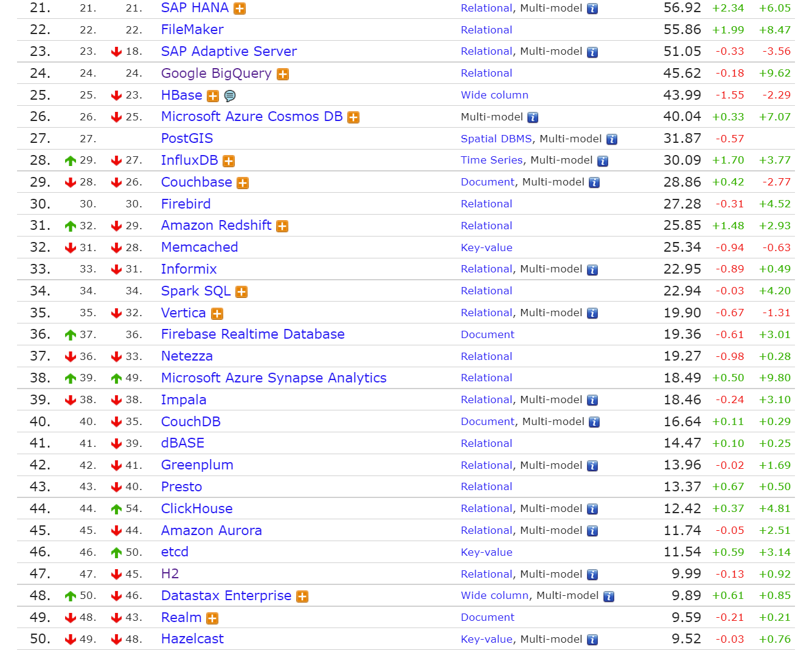Image resolution: width=812 pixels, height=650 pixels.
Task: Open the Informix link
Action: tap(189, 269)
